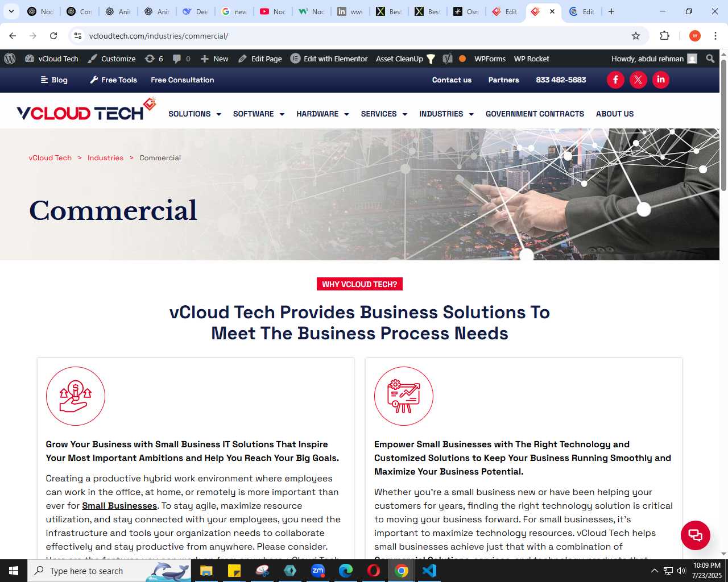
Task: Open ABOUT US menu item
Action: [615, 114]
